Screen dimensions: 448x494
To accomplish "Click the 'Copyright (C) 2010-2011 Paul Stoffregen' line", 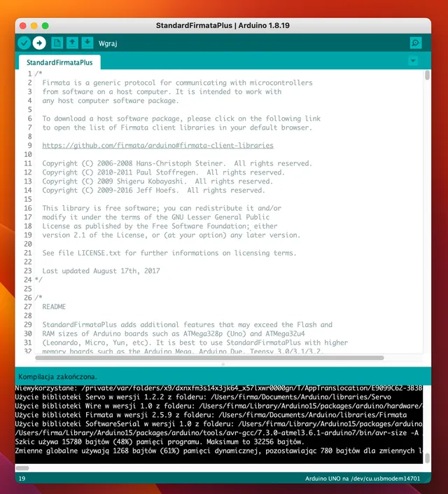I will [x=163, y=172].
